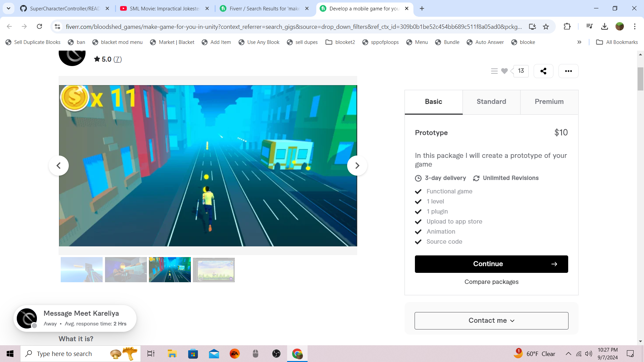Click the heart icon to favorite gig
This screenshot has height=362, width=644.
coord(504,71)
